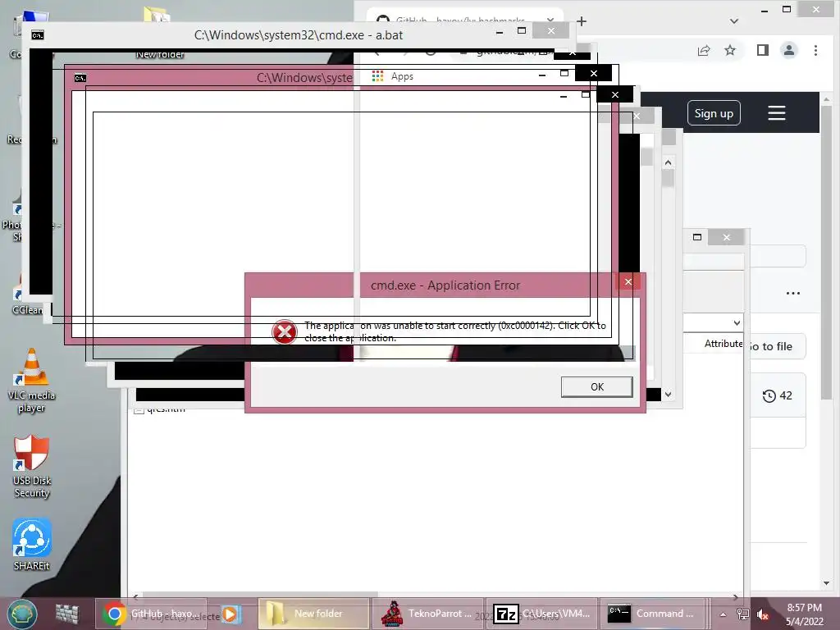The width and height of the screenshot is (840, 630).
Task: Click the horizontal scrollbar right arrow
Action: coord(735,596)
